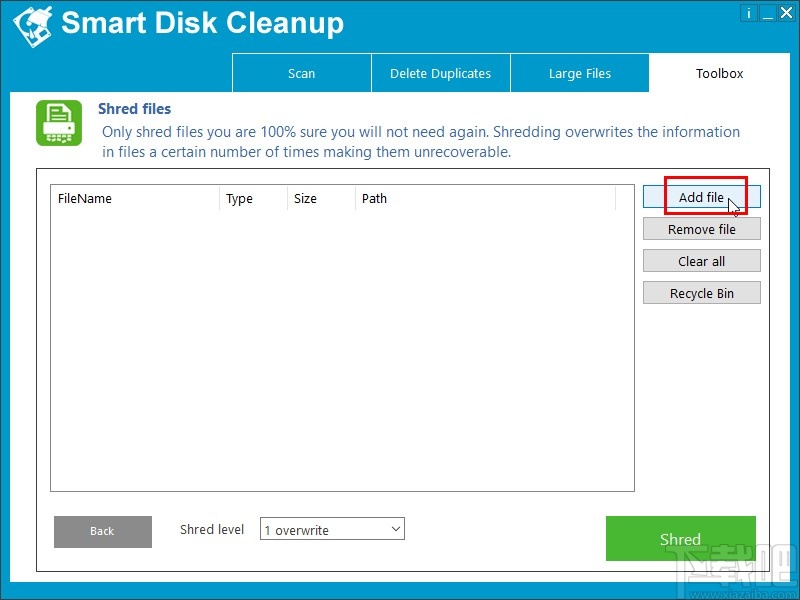Expand the Shred level dropdown
The image size is (800, 600).
(x=332, y=529)
